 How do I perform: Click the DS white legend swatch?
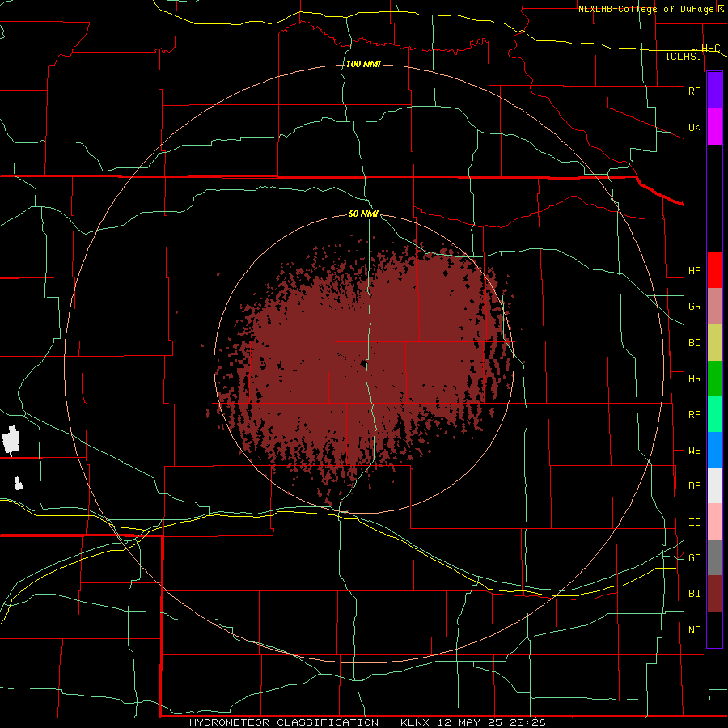[714, 485]
